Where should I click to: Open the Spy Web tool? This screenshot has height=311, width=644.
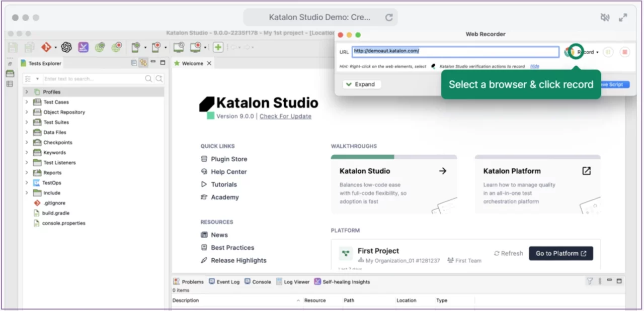[x=101, y=47]
